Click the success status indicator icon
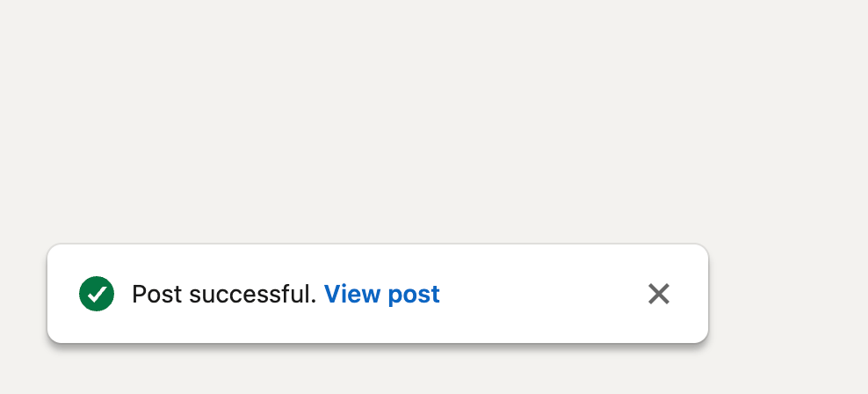868x394 pixels. point(97,294)
